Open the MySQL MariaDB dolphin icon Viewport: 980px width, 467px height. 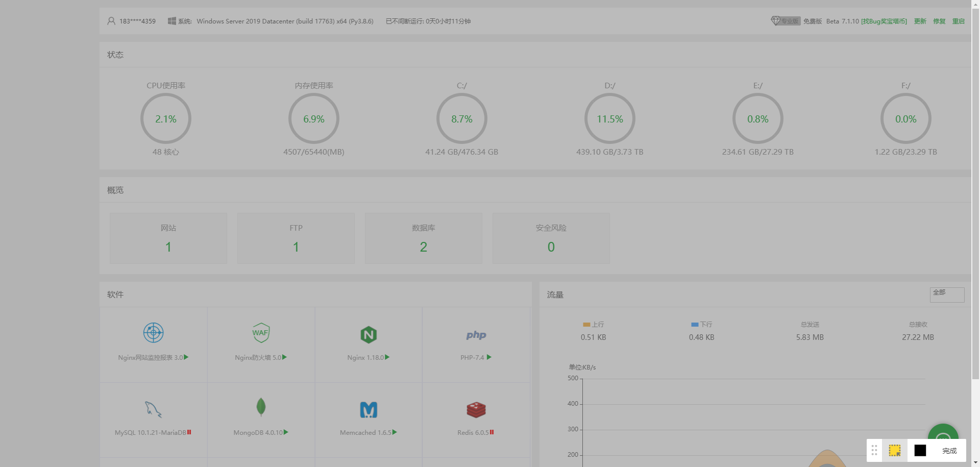153,409
